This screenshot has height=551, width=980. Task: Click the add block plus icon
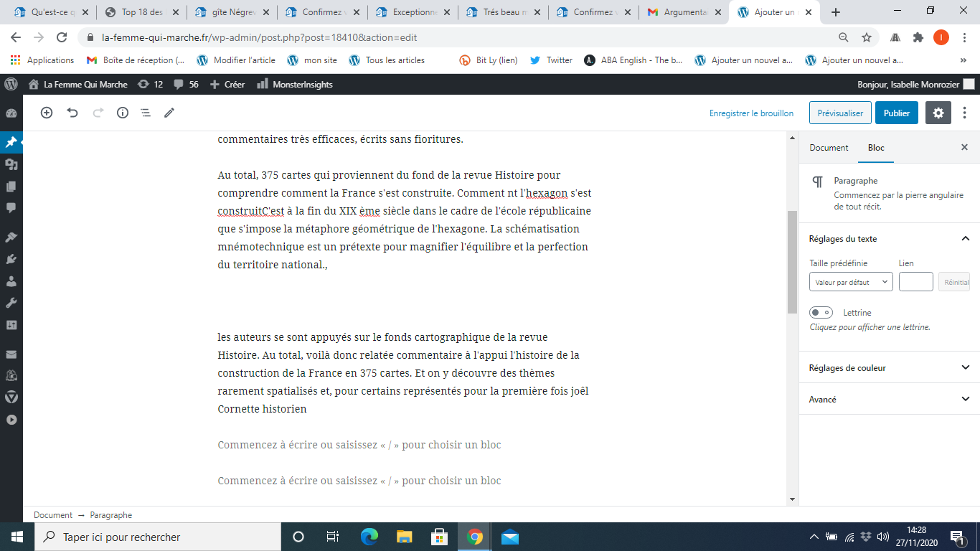[47, 113]
